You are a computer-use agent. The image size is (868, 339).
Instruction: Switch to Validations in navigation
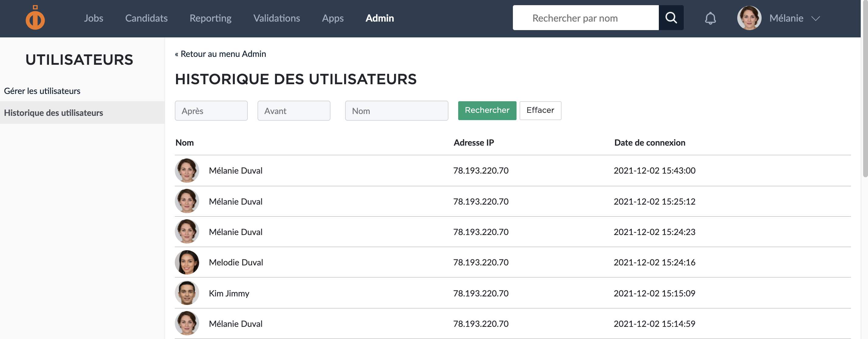[276, 18]
